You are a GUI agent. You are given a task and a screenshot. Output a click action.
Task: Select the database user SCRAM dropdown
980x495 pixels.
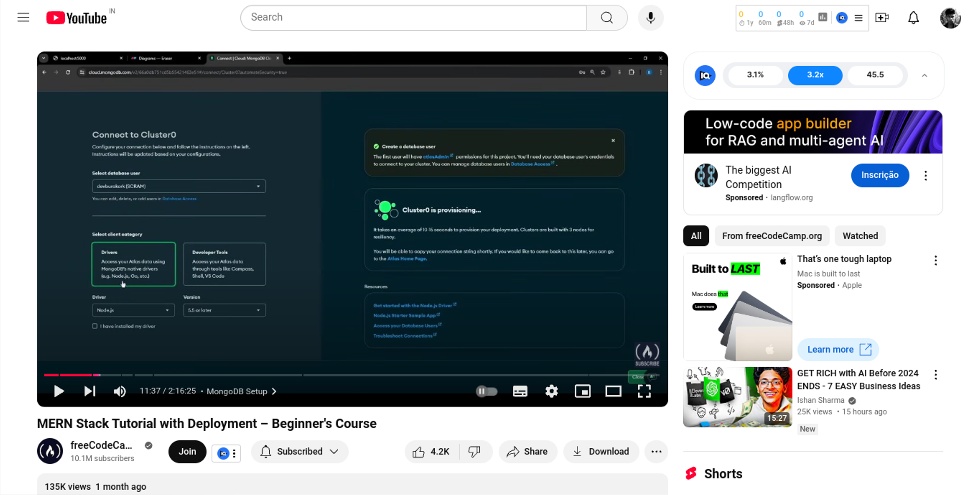pyautogui.click(x=178, y=186)
